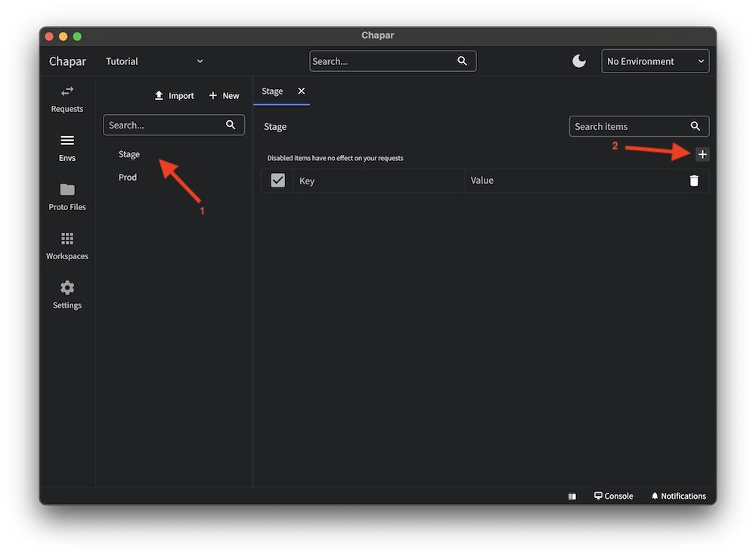Open the No Environment dropdown

coord(655,61)
